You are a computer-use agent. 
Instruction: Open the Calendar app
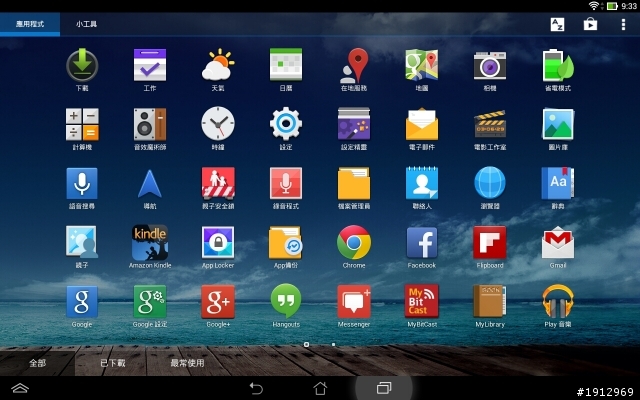[286, 65]
